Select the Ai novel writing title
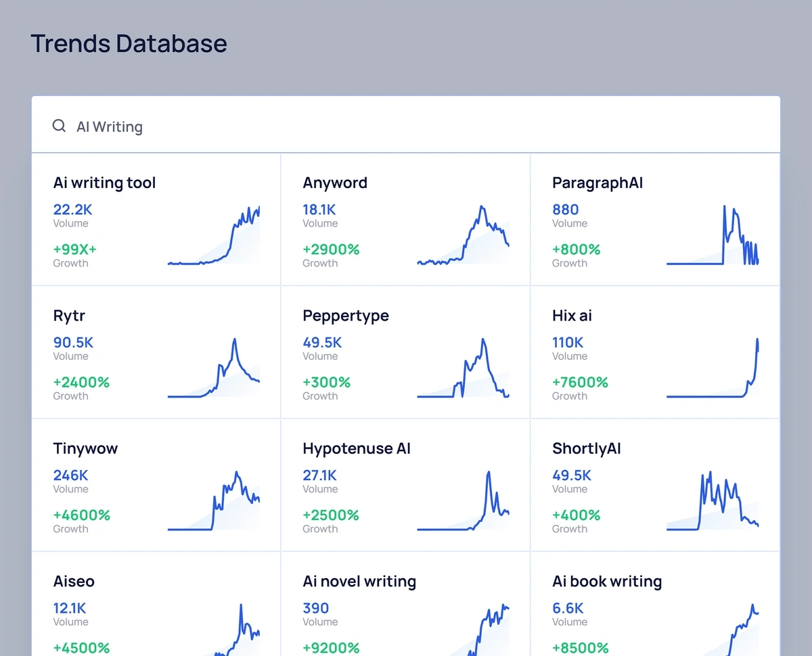Screen dimensions: 812x656 [x=359, y=582]
